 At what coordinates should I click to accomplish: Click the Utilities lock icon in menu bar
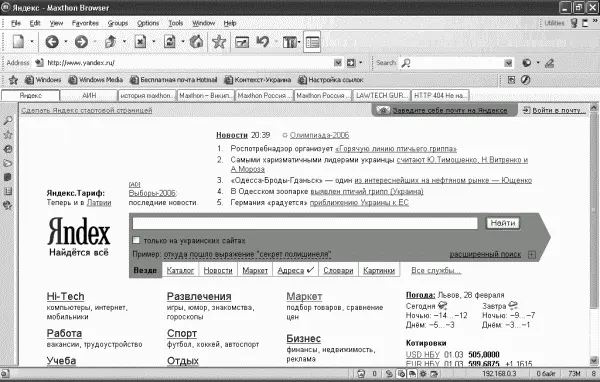[574, 23]
